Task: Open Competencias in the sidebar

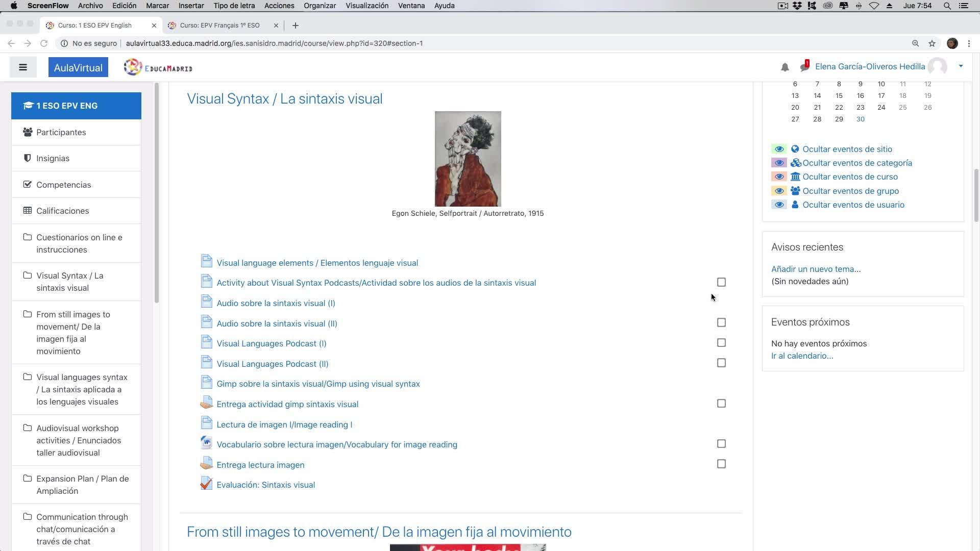Action: tap(76, 185)
